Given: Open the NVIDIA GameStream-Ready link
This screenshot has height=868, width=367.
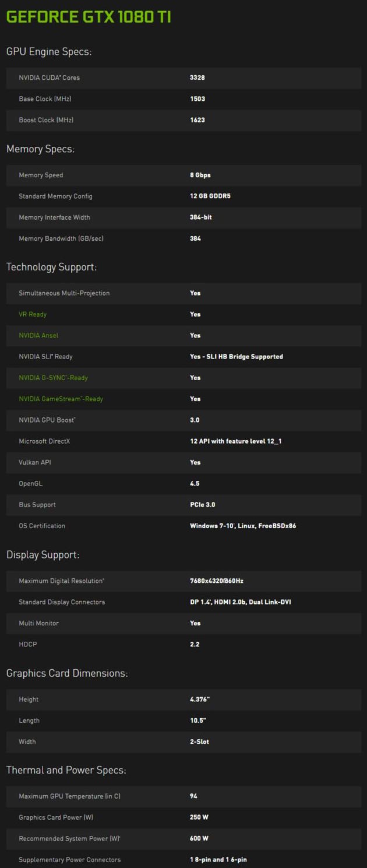Looking at the screenshot, I should coord(61,399).
